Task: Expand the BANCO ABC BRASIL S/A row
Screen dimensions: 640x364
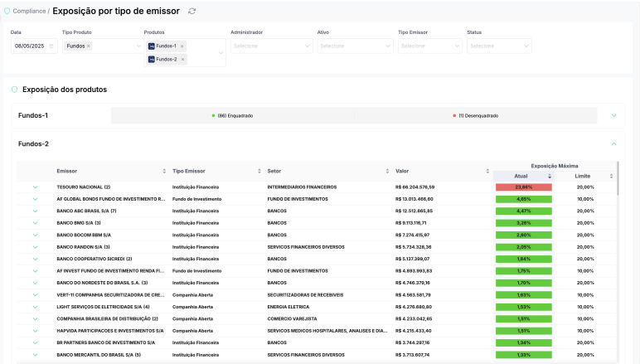Action: pos(35,211)
